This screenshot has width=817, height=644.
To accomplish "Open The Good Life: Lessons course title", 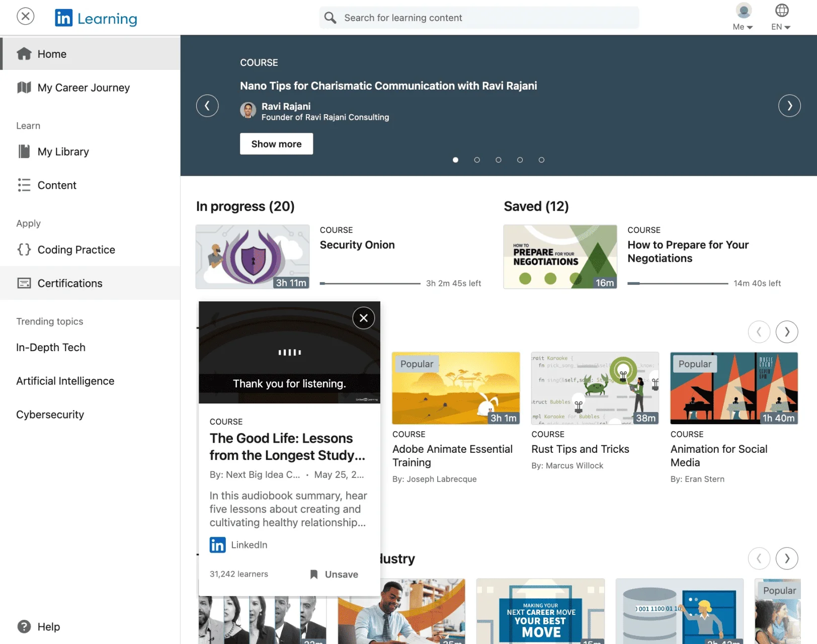I will (287, 447).
